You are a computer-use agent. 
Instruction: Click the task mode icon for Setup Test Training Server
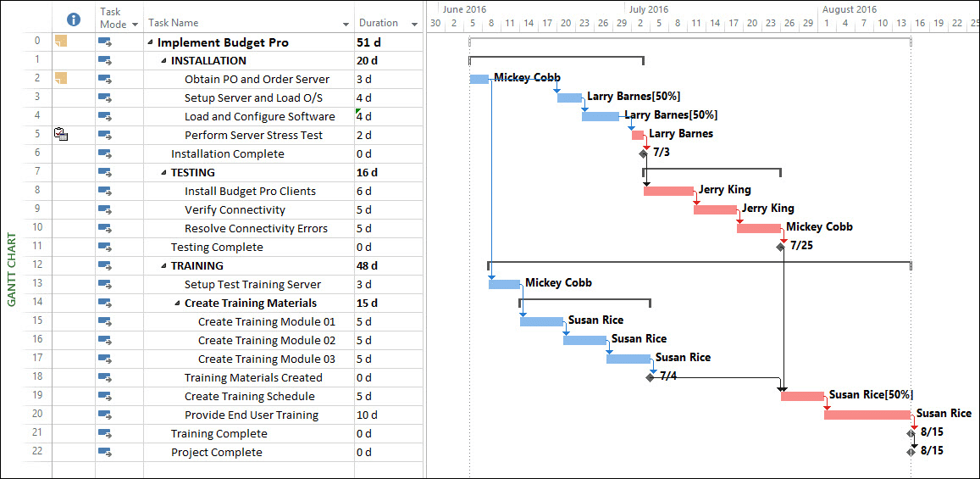pyautogui.click(x=104, y=285)
